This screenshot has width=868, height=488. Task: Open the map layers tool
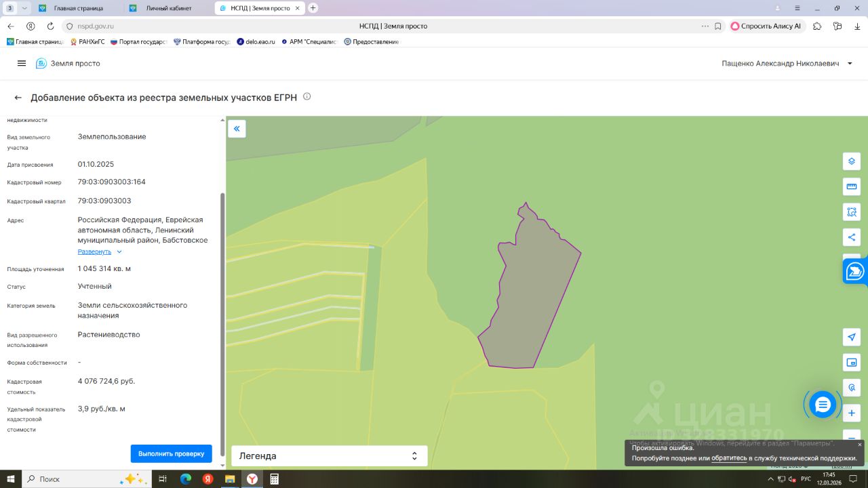pos(852,161)
